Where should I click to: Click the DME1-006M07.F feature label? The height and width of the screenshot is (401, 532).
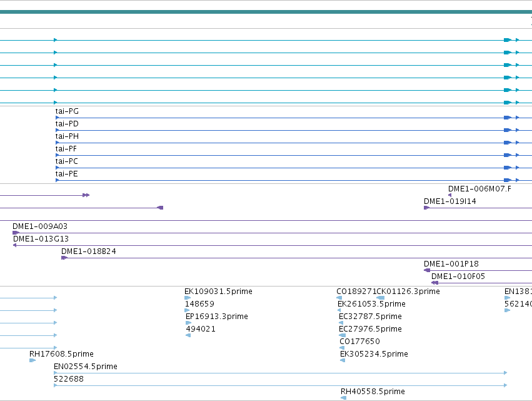pos(479,189)
